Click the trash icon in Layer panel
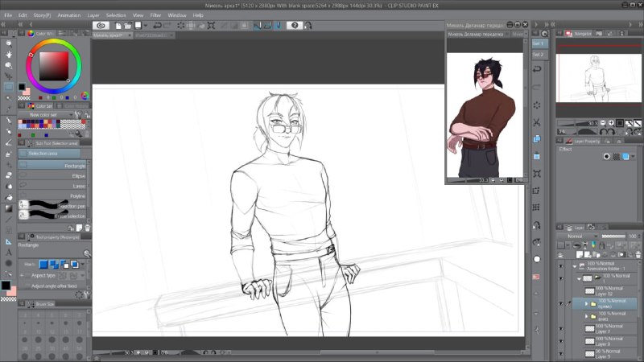The height and width of the screenshot is (362, 644). 638,255
